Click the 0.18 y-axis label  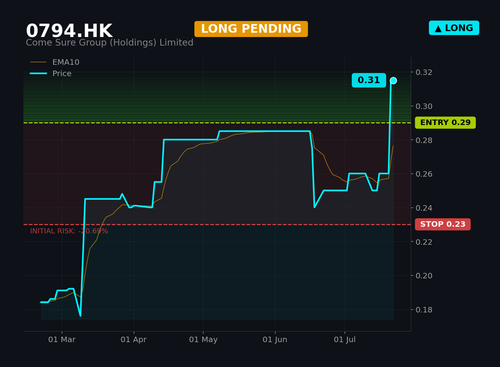click(x=424, y=310)
